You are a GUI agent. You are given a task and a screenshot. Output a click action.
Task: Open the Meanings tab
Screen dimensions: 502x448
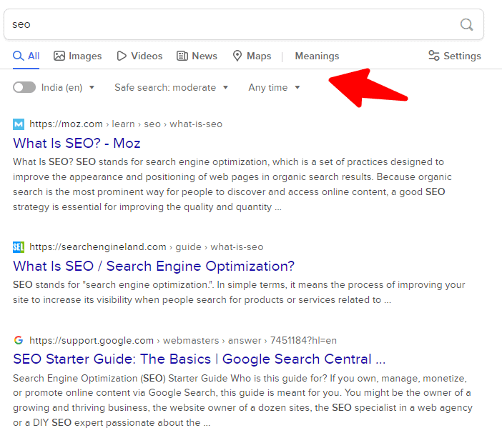tap(317, 56)
